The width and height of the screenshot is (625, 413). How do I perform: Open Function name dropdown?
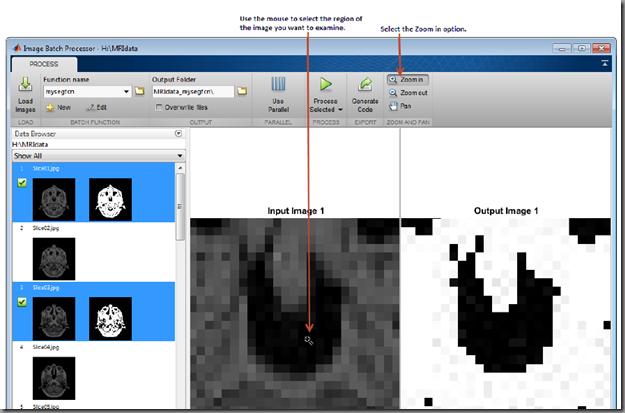coord(126,92)
